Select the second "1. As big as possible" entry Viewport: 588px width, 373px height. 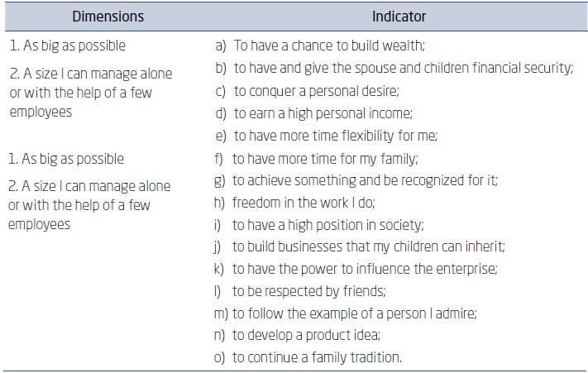(66, 158)
